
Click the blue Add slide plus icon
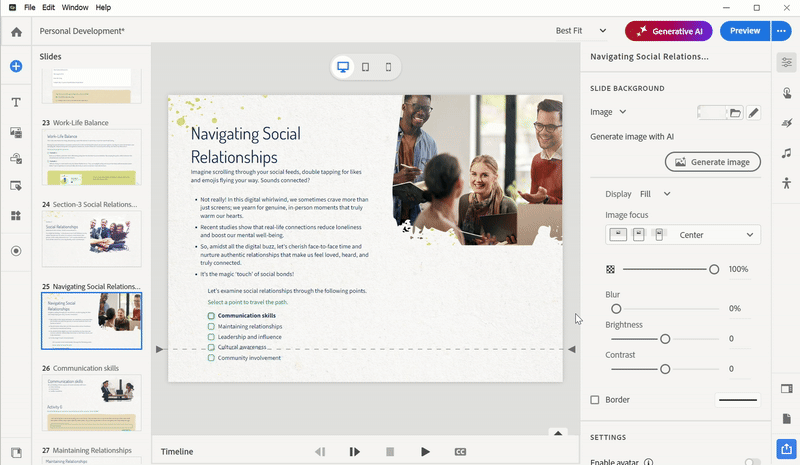(x=16, y=66)
